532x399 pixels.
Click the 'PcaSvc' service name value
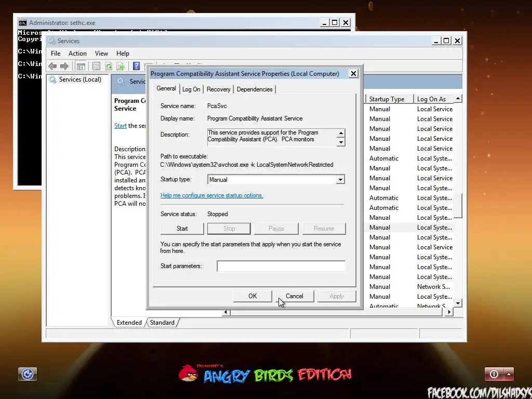(x=217, y=106)
